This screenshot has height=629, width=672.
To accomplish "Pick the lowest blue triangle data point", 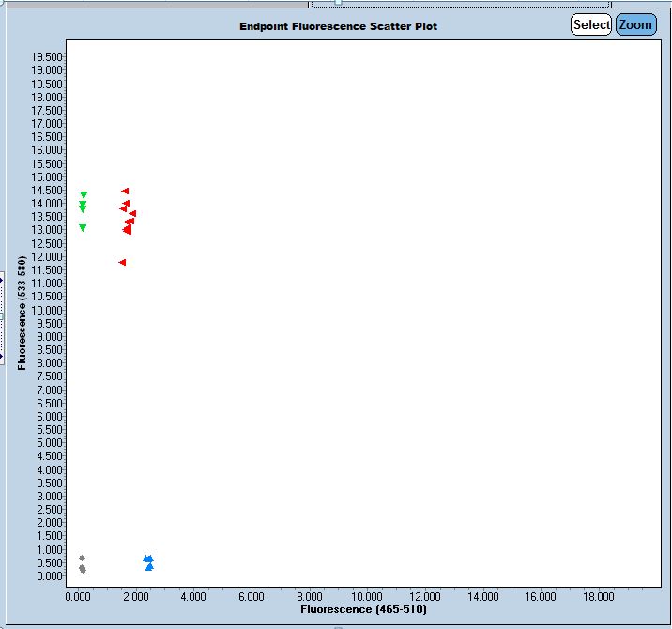I will 149,567.
